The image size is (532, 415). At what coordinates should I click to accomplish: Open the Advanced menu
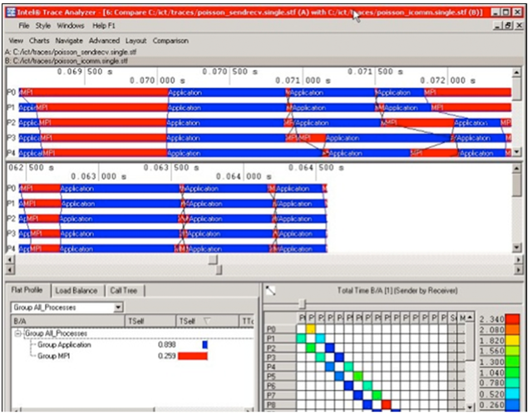coord(104,41)
